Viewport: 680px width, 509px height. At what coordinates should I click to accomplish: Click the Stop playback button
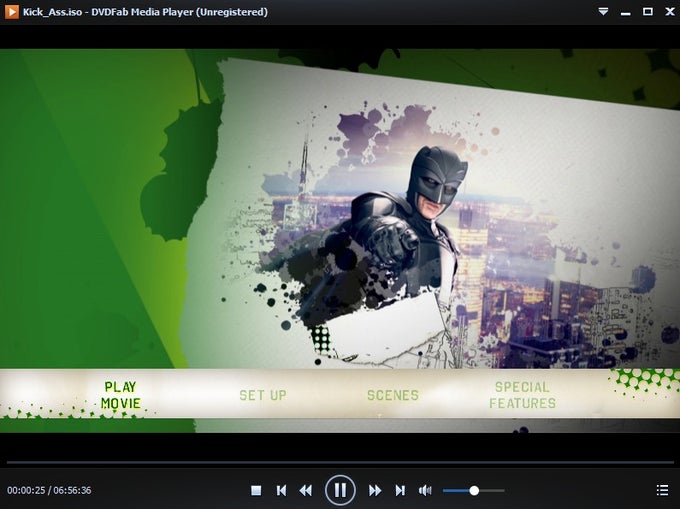tap(256, 490)
